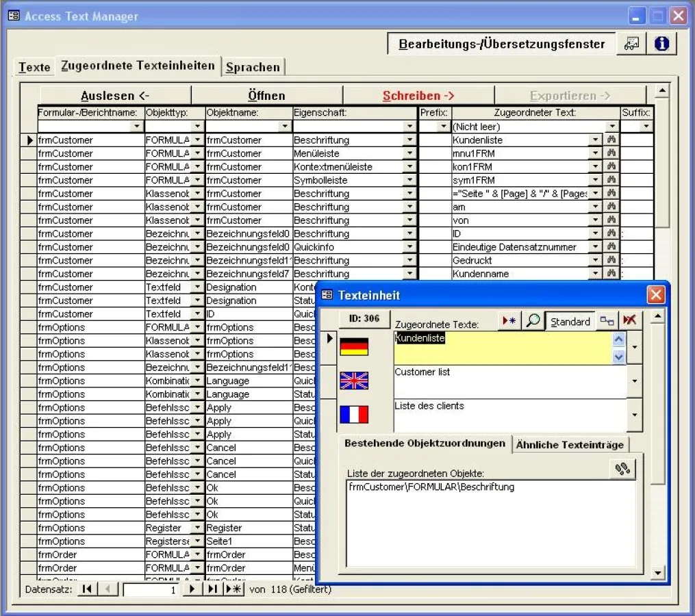Click the footprints icon above the object list
Image resolution: width=695 pixels, height=616 pixels.
point(622,469)
